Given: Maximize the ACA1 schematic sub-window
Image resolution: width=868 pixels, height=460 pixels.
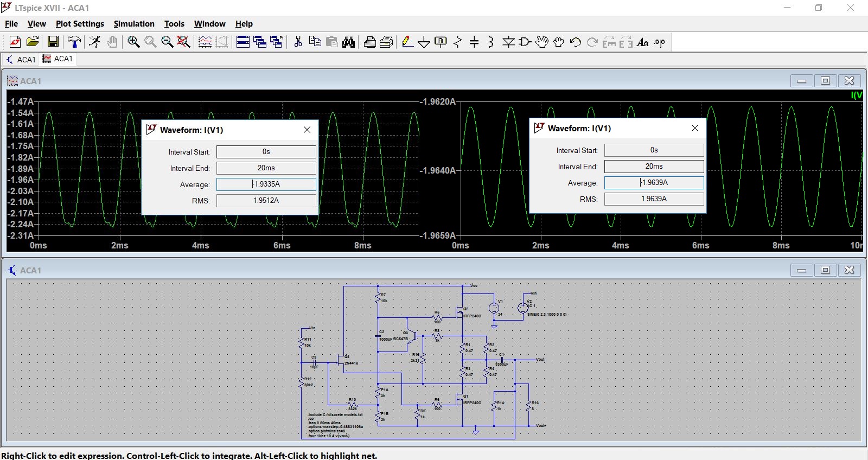Looking at the screenshot, I should pos(826,270).
